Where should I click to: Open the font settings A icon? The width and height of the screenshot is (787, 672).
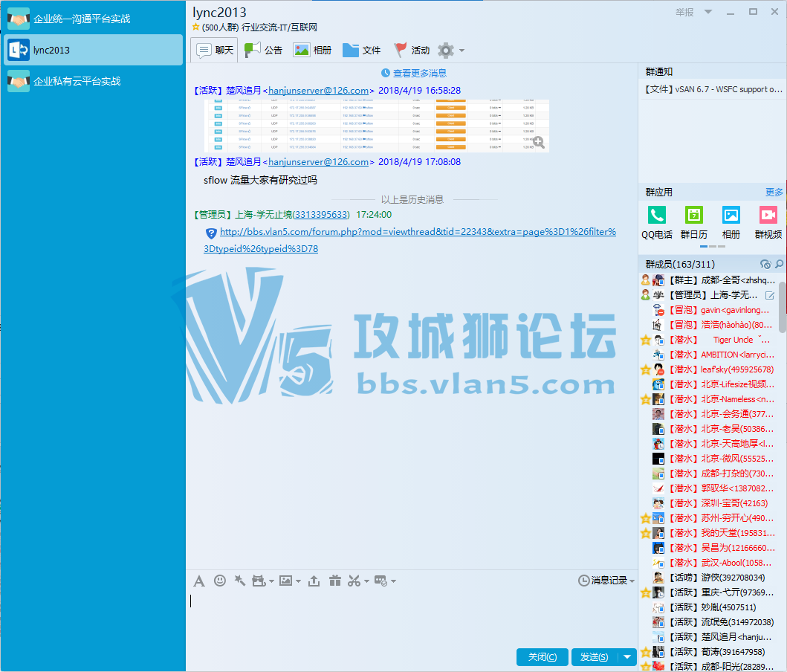coord(198,581)
